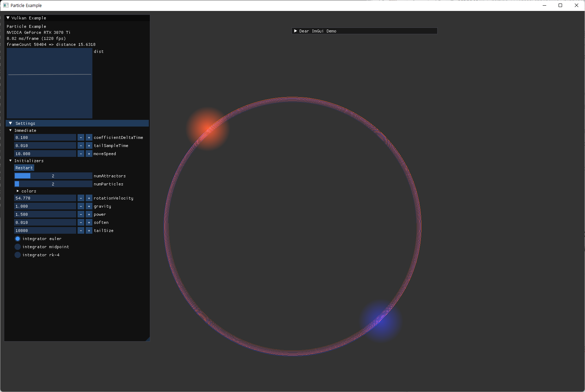Image resolution: width=585 pixels, height=392 pixels.
Task: Increase tailSize with plus button
Action: point(89,231)
